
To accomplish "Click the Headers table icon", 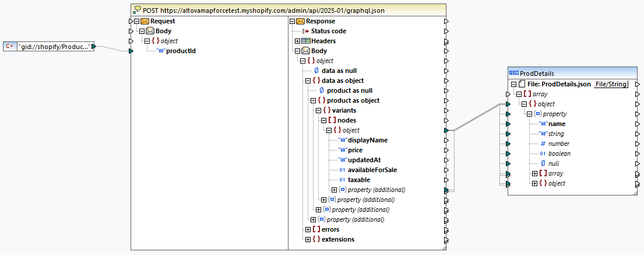I will [x=305, y=41].
